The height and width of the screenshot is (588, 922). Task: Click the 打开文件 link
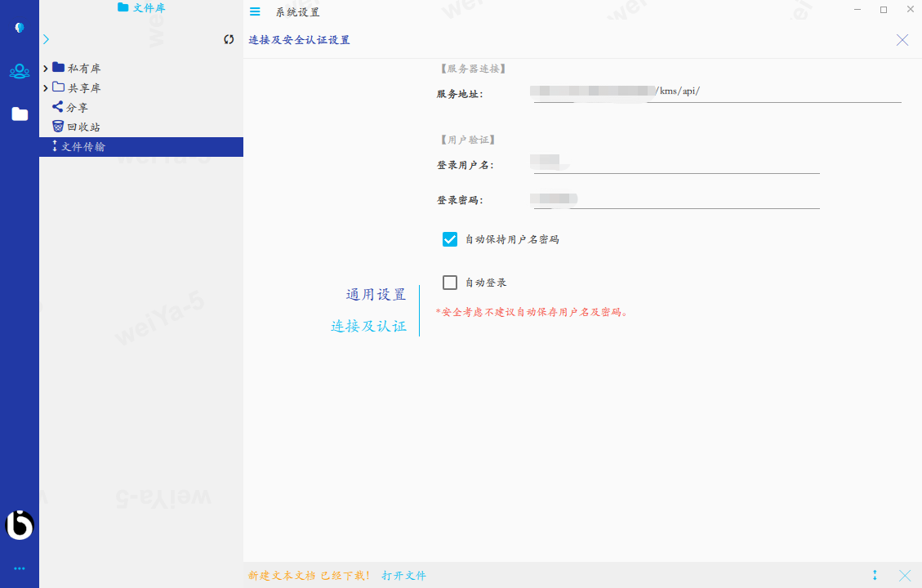pyautogui.click(x=404, y=576)
